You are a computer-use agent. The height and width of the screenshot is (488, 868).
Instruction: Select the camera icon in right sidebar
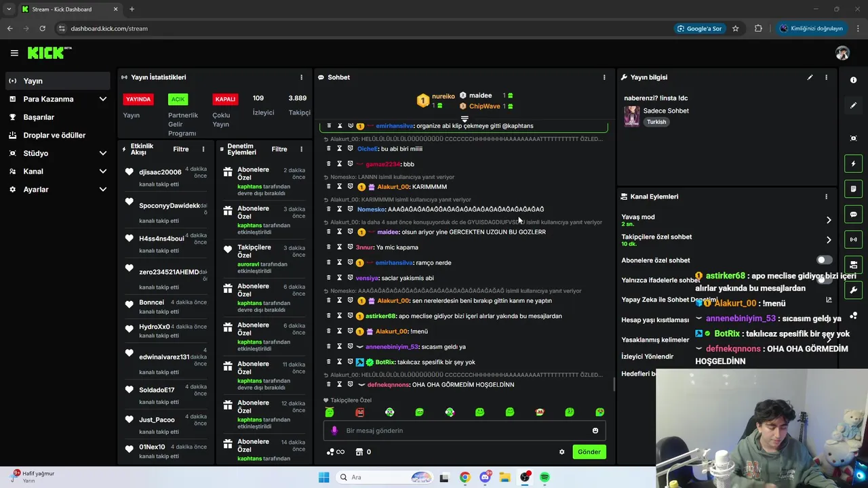pos(853,264)
